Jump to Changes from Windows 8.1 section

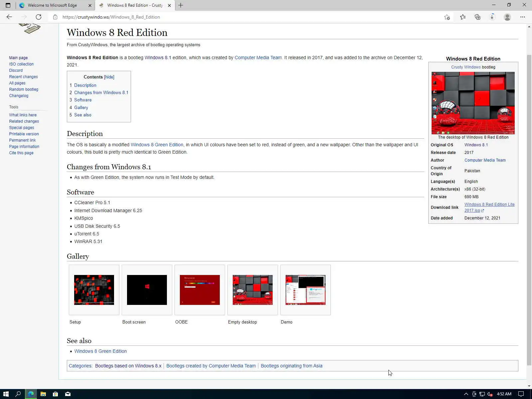tap(101, 93)
